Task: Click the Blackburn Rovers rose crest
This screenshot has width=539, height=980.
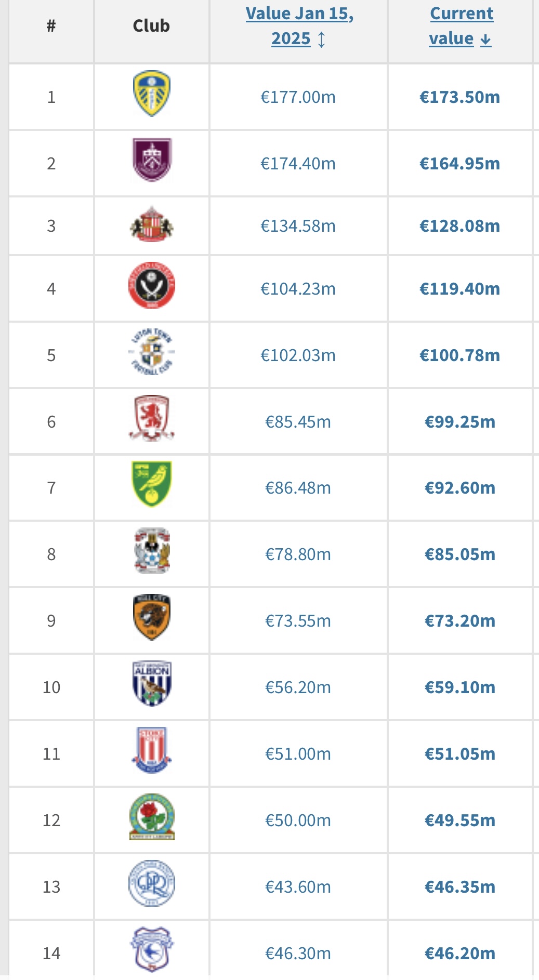Action: click(151, 817)
